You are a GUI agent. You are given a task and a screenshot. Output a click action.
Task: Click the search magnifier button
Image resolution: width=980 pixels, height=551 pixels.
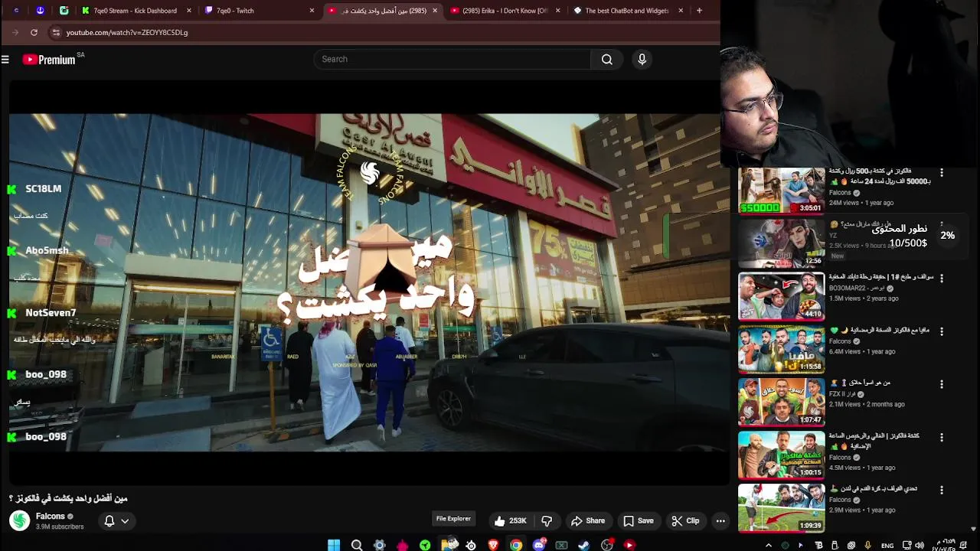click(606, 59)
